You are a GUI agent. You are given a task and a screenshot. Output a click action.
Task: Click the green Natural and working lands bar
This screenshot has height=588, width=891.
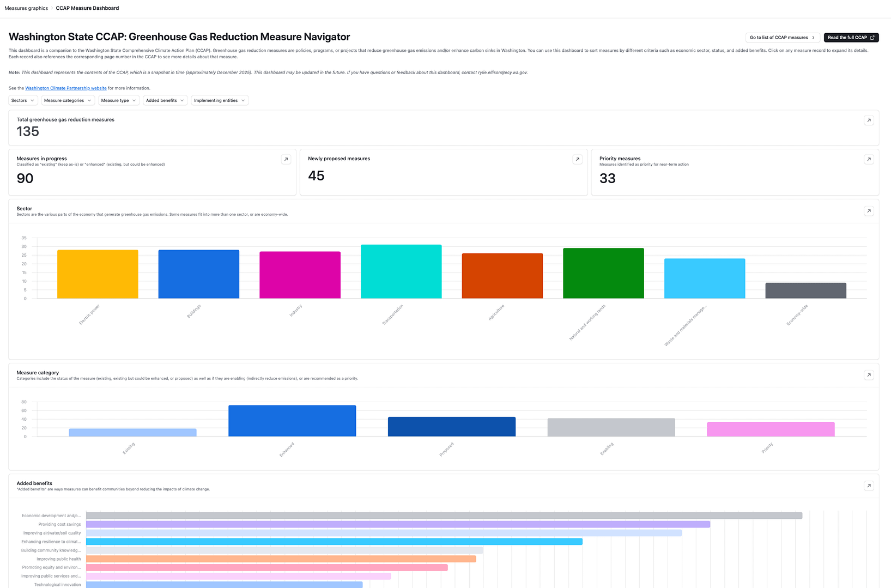click(x=603, y=274)
